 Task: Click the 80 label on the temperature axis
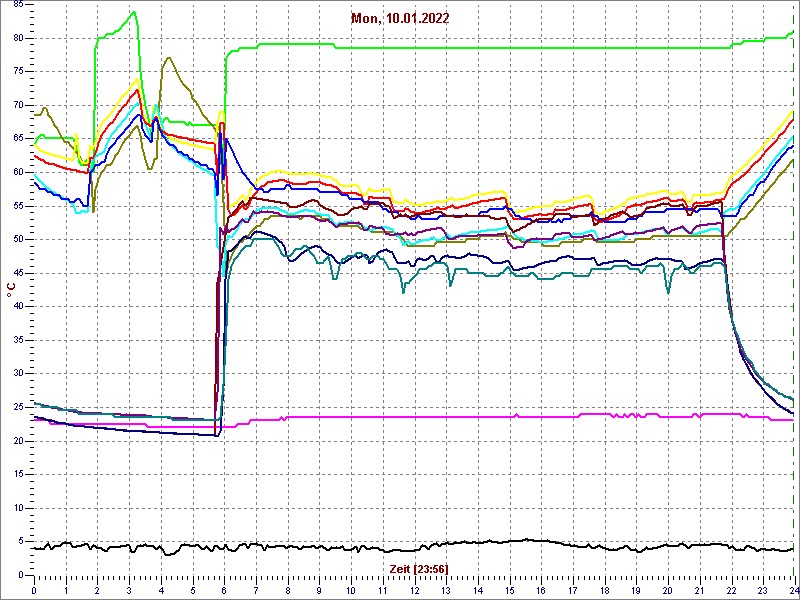[18, 38]
